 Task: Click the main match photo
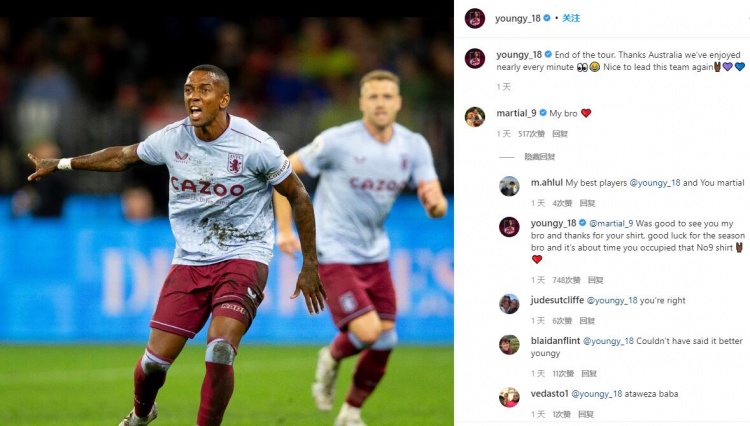227,221
